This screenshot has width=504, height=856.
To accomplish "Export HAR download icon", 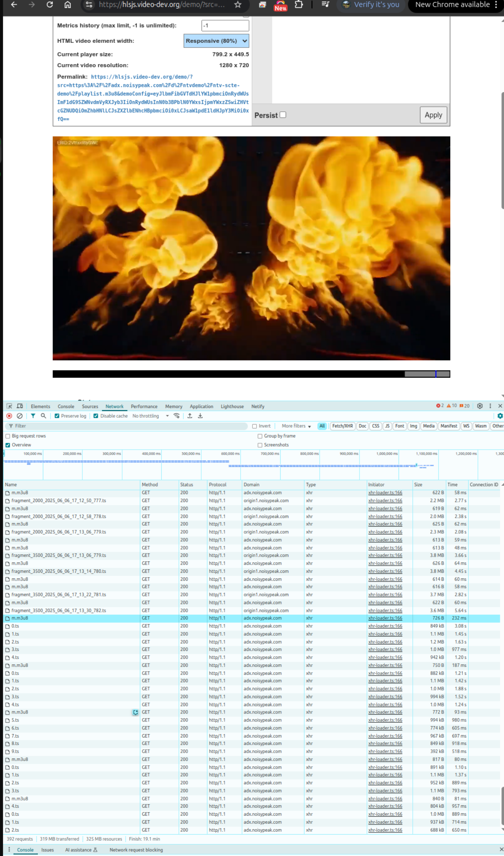I will [200, 416].
